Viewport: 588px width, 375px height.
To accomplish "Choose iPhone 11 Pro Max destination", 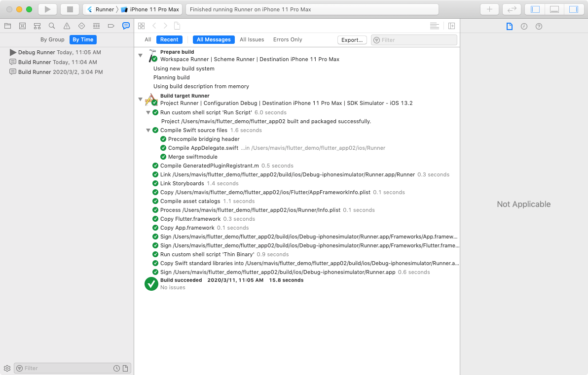I will 150,9.
